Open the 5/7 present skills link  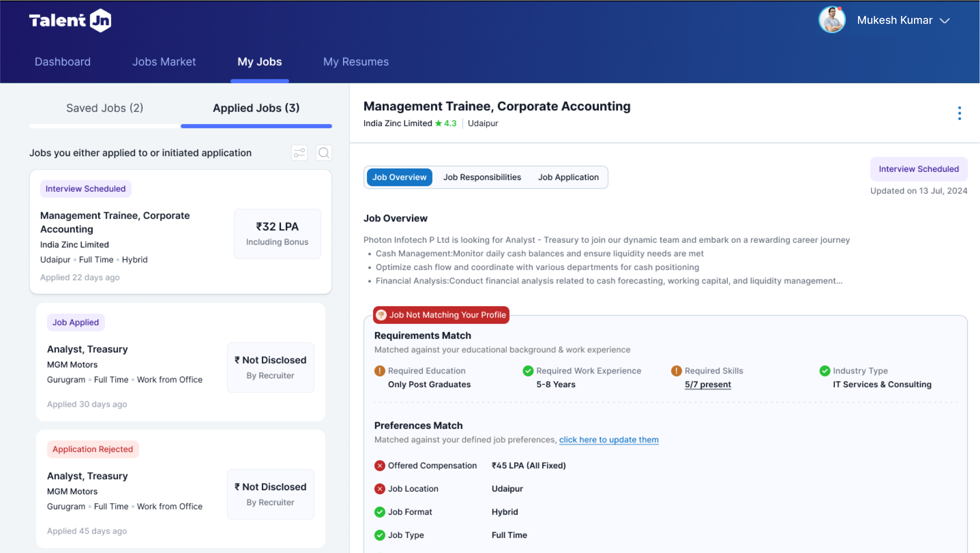coord(708,384)
